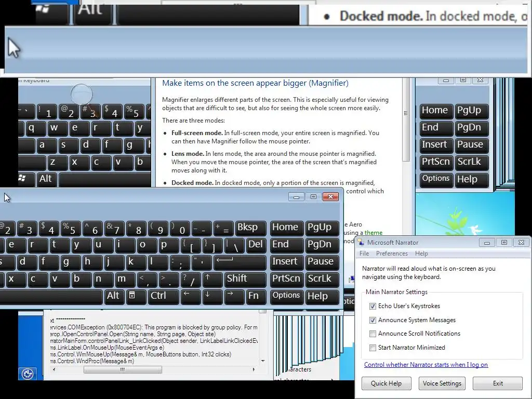
Task: Click the Ctrl key on foreground keyboard
Action: tap(164, 296)
